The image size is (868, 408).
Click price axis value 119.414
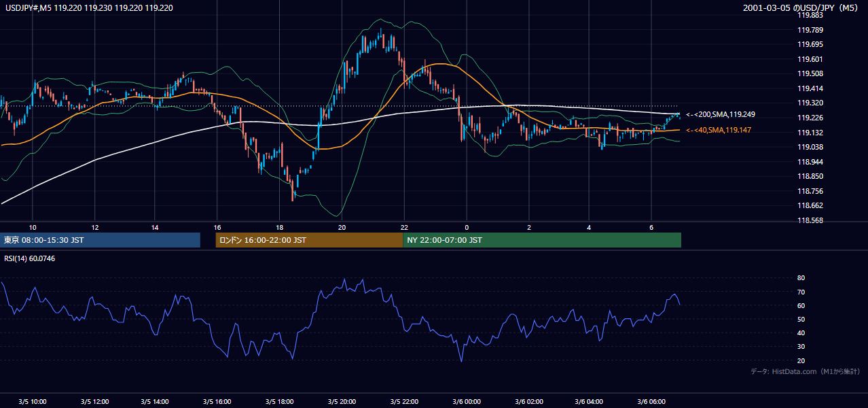pos(810,88)
